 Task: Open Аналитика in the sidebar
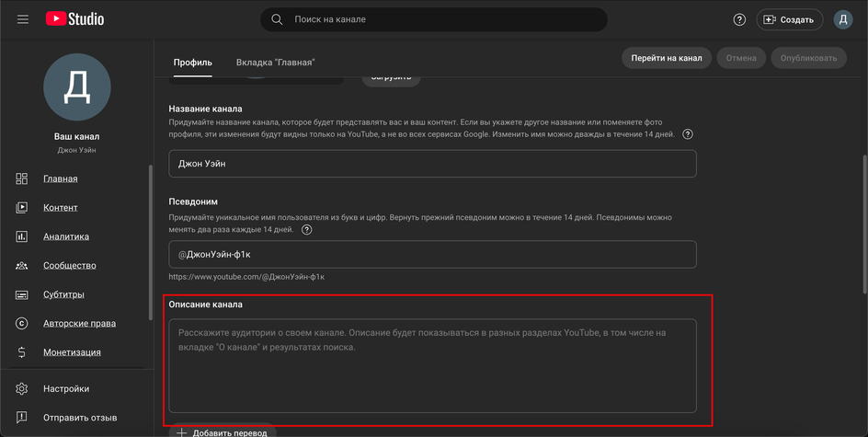[x=66, y=236]
